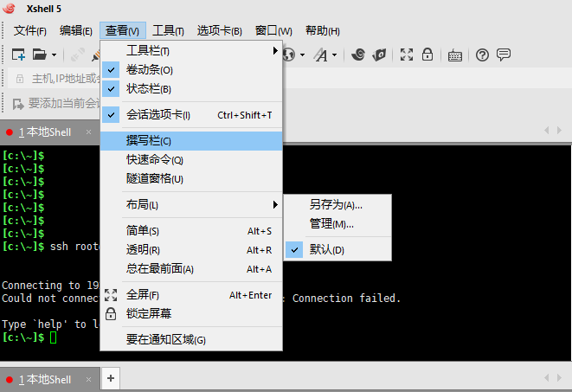Close the top 本地Shell tab
Screen dimensions: 572x392
click(88, 132)
